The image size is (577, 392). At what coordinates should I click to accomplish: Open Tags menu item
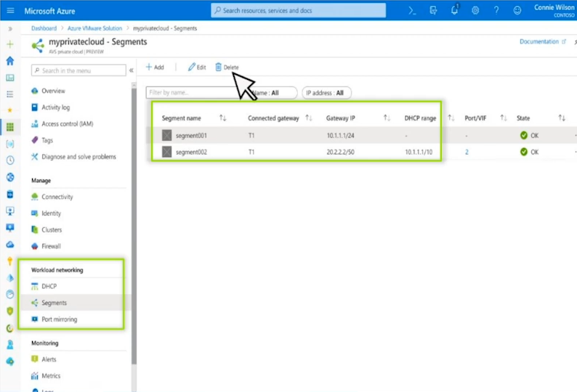[x=42, y=140]
